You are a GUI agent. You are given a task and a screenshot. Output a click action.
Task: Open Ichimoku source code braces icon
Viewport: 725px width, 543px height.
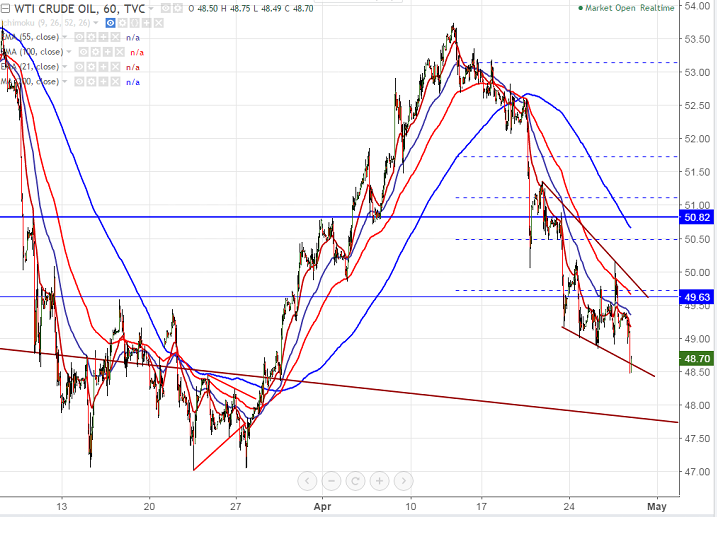(x=135, y=23)
